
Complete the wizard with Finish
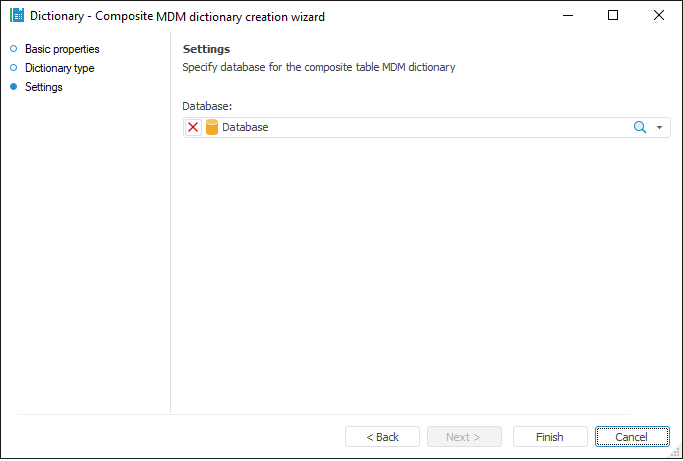pyautogui.click(x=550, y=437)
